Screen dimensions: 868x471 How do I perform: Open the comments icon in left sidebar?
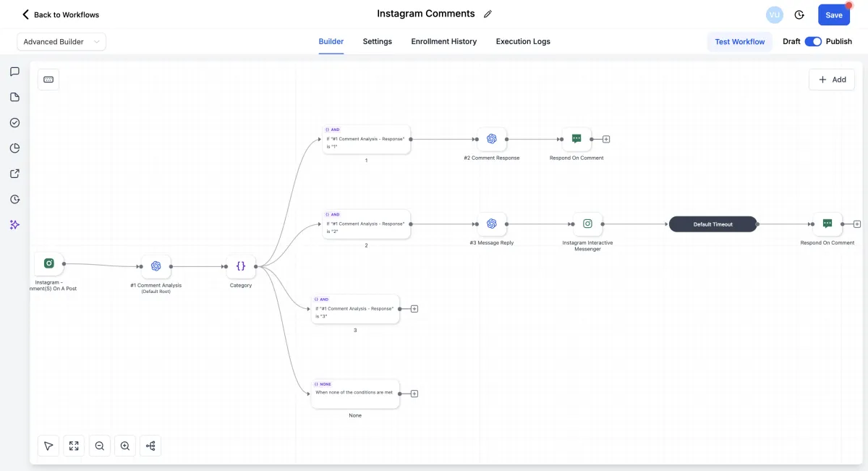point(14,72)
